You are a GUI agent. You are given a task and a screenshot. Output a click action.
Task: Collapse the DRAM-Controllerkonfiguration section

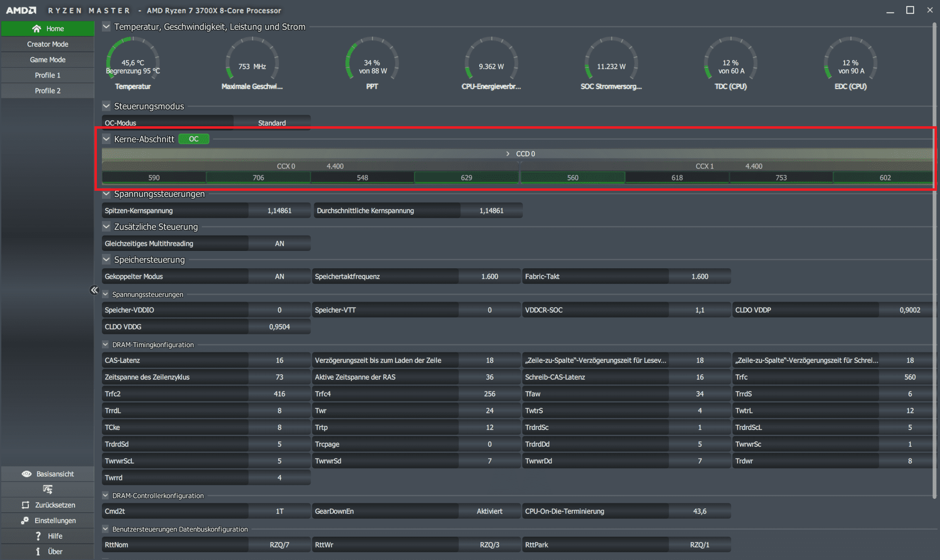105,495
